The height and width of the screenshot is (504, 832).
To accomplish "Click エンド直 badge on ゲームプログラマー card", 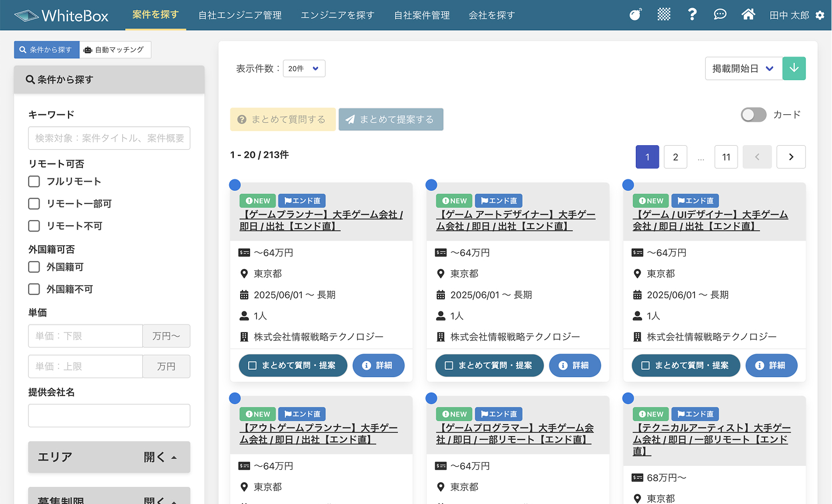I will click(499, 414).
